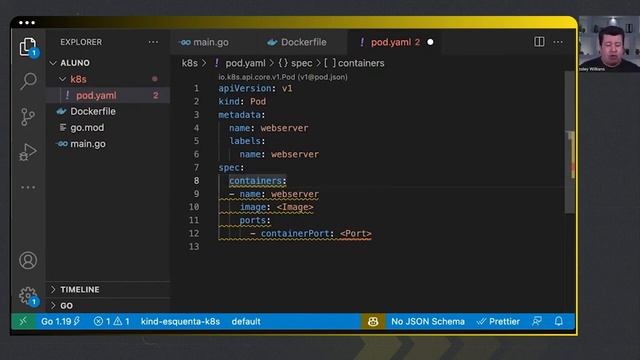Open the Explorer view in activity bar
640x360 pixels.
click(28, 47)
